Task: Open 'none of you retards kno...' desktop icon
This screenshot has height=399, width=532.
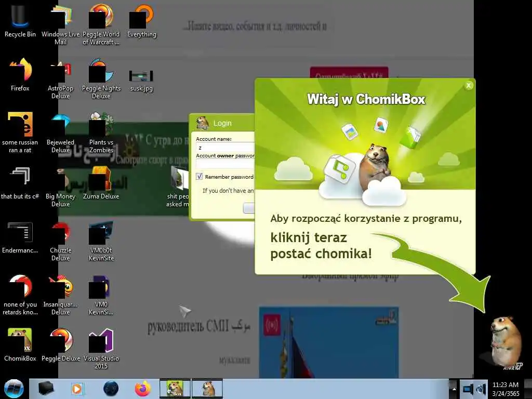Action: point(20,295)
